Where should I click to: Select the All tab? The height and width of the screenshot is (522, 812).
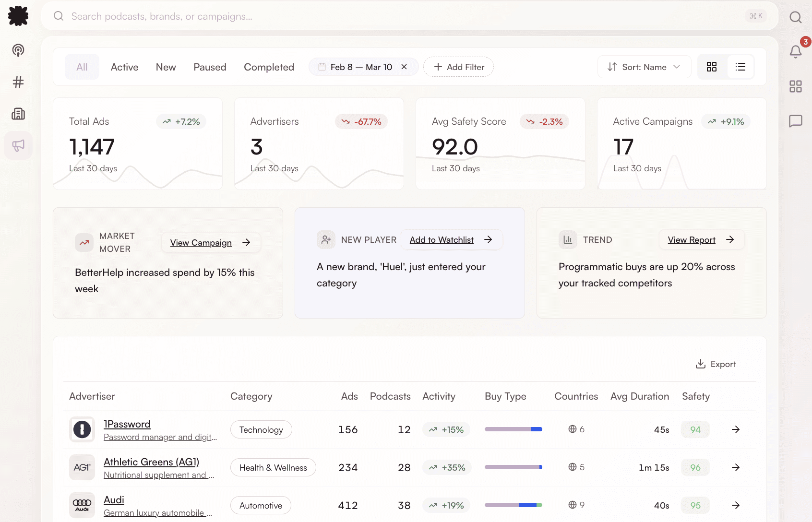82,67
